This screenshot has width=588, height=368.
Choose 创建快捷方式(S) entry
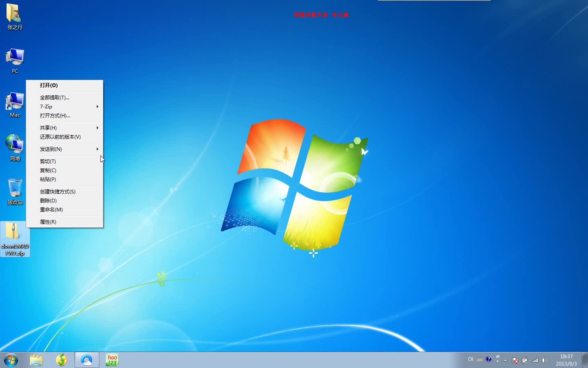(x=65, y=191)
